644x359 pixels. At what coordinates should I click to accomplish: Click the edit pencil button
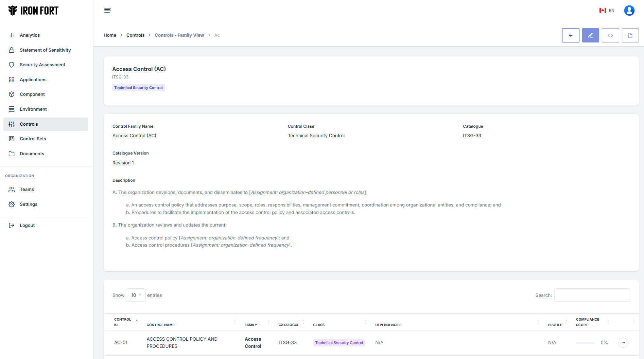(590, 35)
